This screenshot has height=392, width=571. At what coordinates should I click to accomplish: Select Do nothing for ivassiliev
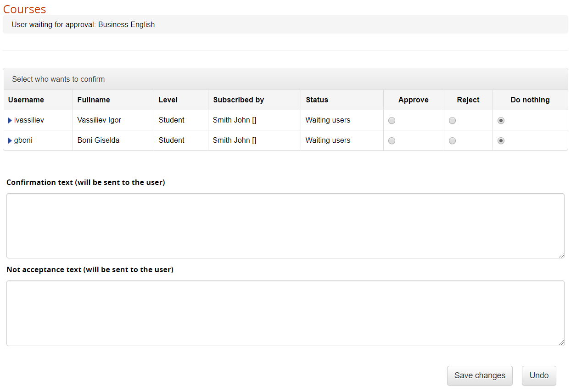501,120
